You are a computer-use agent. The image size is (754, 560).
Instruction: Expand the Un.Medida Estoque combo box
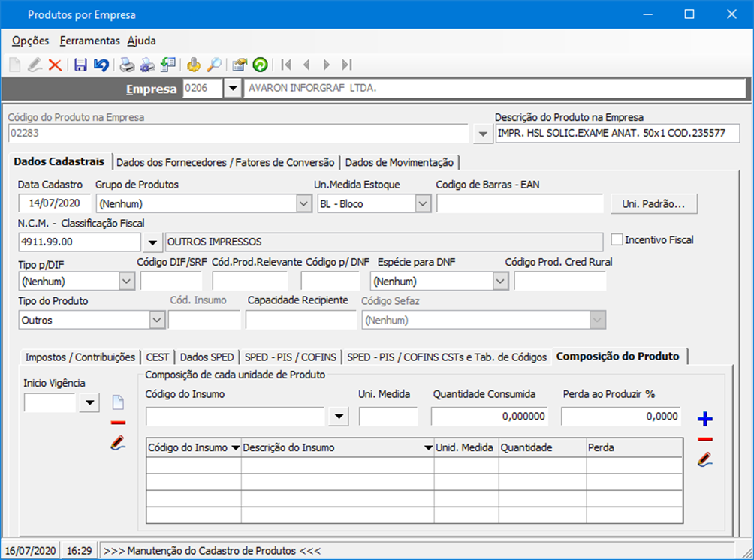423,204
